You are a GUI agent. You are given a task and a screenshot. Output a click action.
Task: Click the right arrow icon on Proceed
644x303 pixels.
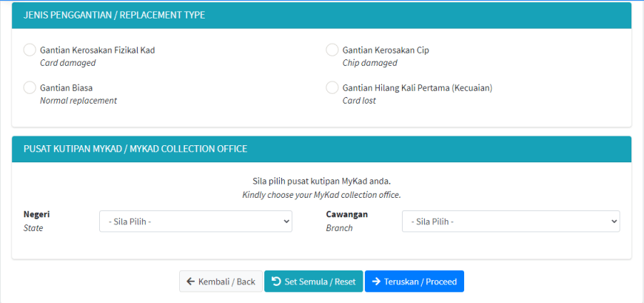376,282
